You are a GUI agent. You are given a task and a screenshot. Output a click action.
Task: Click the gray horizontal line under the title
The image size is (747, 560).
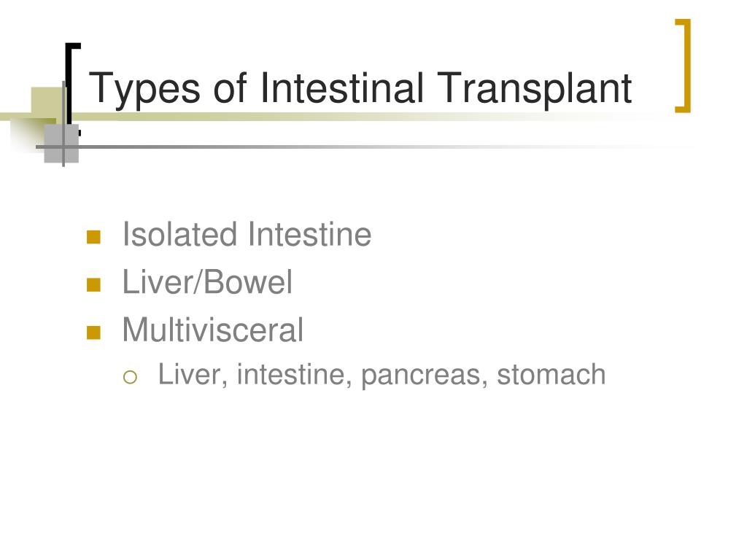(362, 147)
